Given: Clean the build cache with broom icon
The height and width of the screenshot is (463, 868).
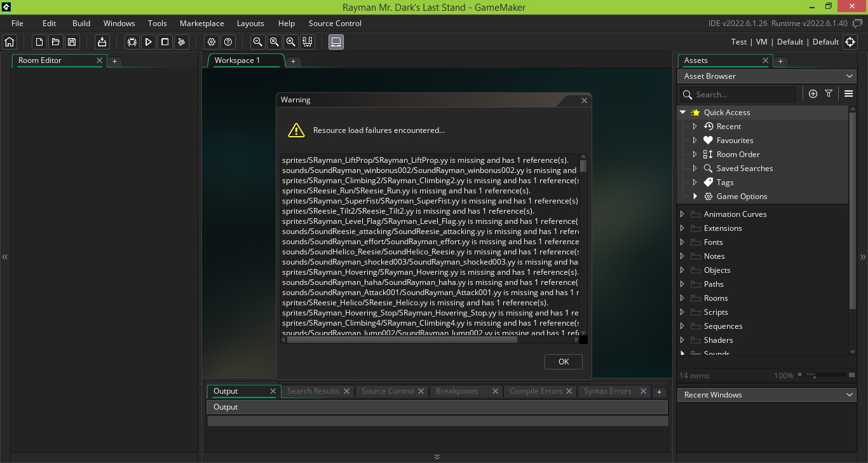Looking at the screenshot, I should pyautogui.click(x=182, y=42).
